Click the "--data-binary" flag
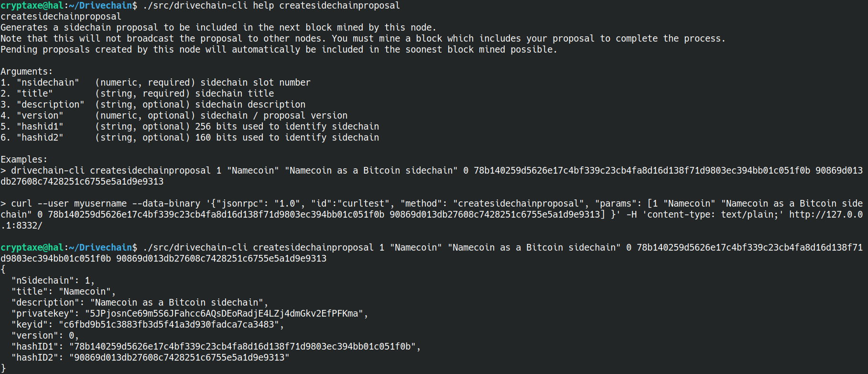This screenshot has width=868, height=374. (172, 204)
